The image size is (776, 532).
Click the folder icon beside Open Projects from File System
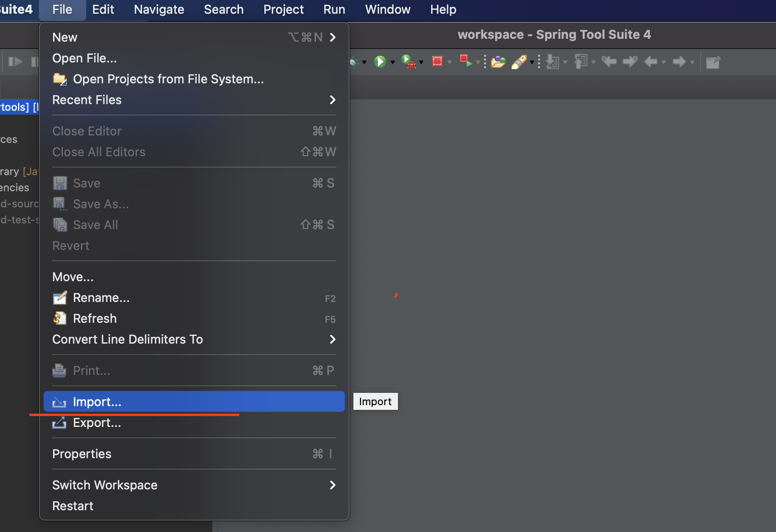pos(60,79)
